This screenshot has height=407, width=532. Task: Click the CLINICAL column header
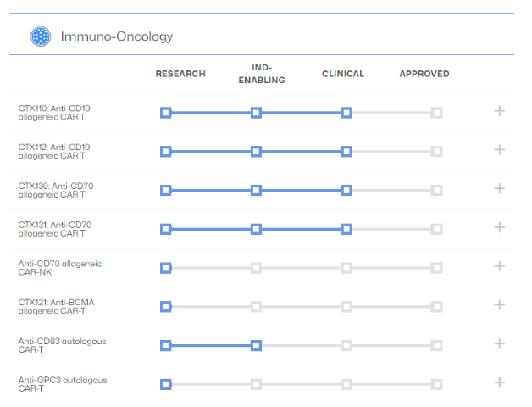[343, 74]
